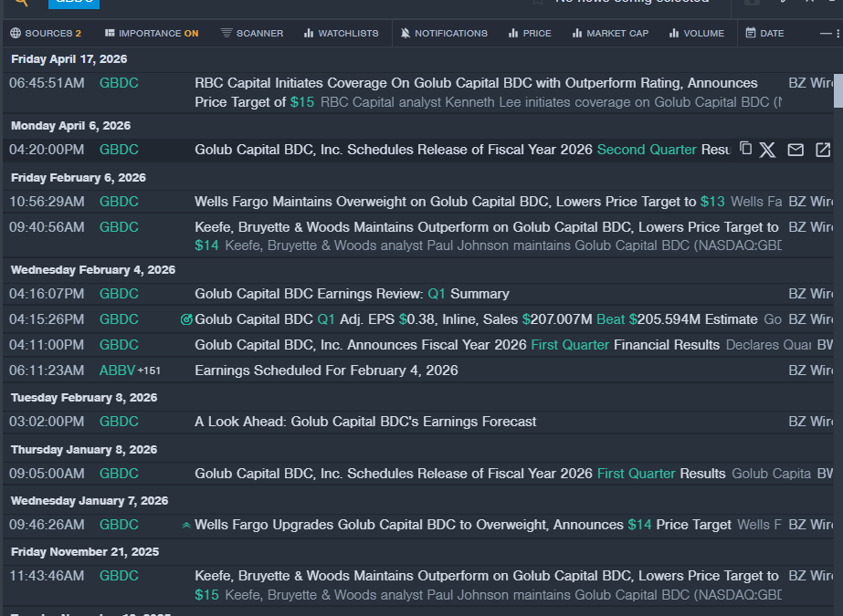Viewport: 843px width, 616px height.
Task: Click the news feed vertical scrollbar thumb
Action: pyautogui.click(x=838, y=90)
